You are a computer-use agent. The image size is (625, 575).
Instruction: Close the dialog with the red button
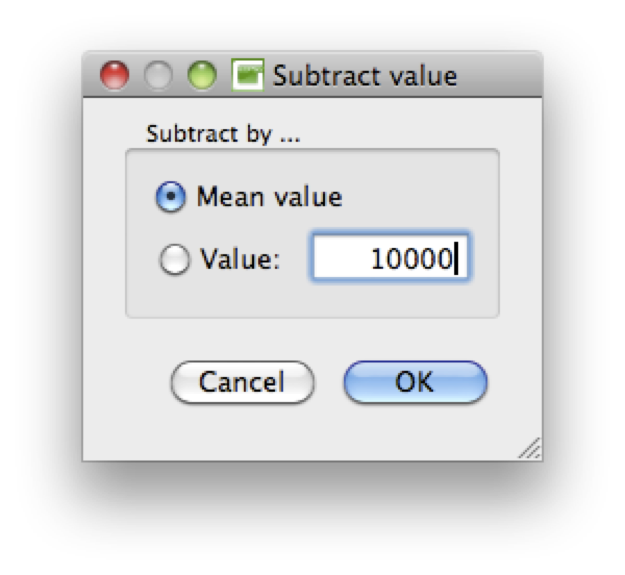[114, 75]
